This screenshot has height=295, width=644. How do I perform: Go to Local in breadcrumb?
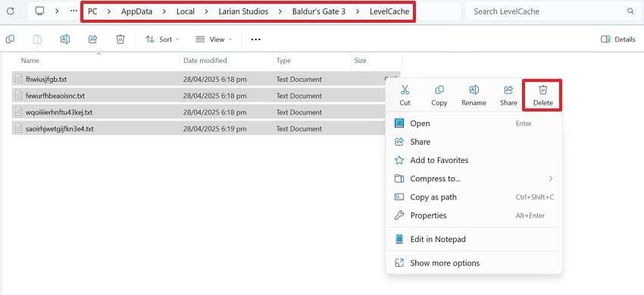pos(185,11)
